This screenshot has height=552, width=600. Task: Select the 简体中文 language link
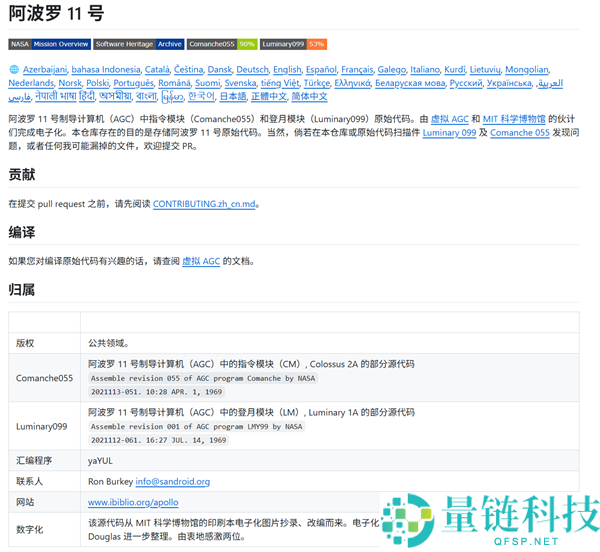[x=309, y=96]
